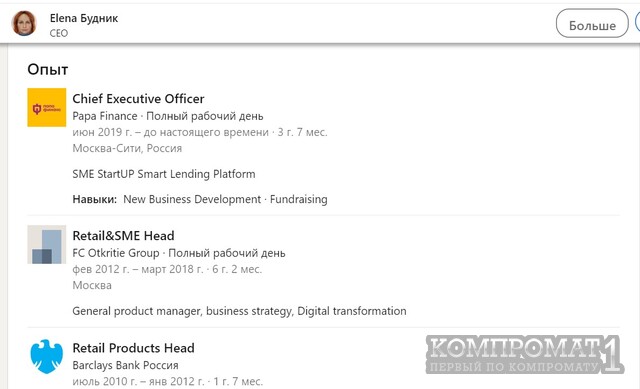Screen dimensions: 640x389
Task: Click the Компромат1 watermark logo
Action: [x=524, y=354]
